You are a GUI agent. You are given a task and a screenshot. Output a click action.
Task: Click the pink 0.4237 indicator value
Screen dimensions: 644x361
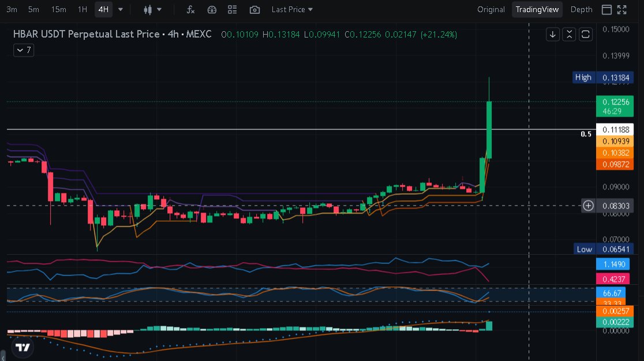click(613, 279)
